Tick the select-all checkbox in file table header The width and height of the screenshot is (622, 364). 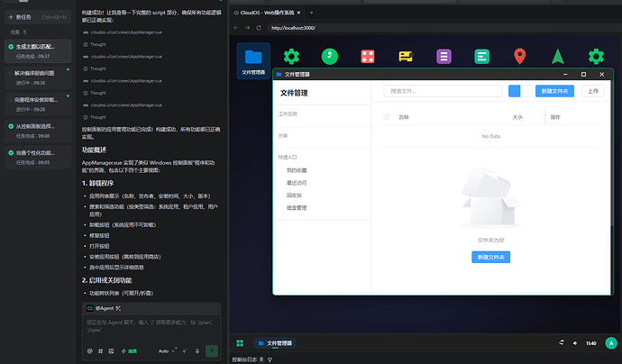pos(387,117)
